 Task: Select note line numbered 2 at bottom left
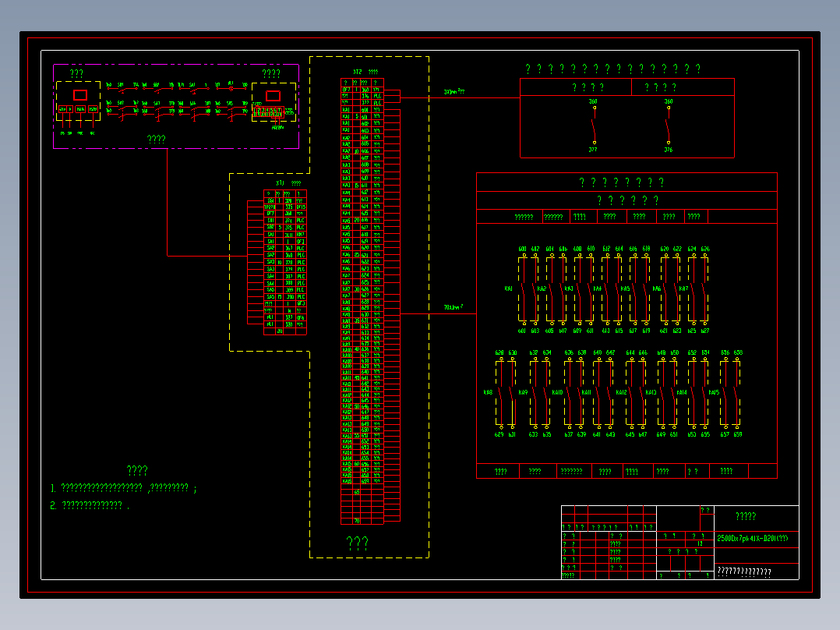[90, 505]
